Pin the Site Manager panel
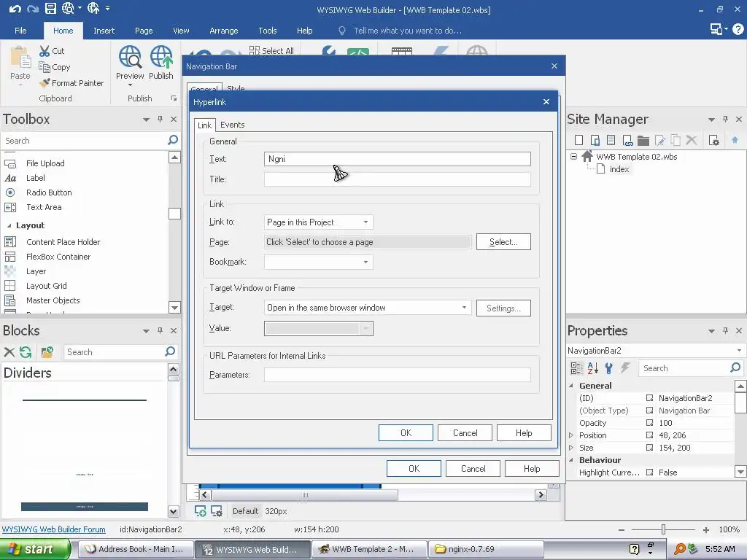 725,119
